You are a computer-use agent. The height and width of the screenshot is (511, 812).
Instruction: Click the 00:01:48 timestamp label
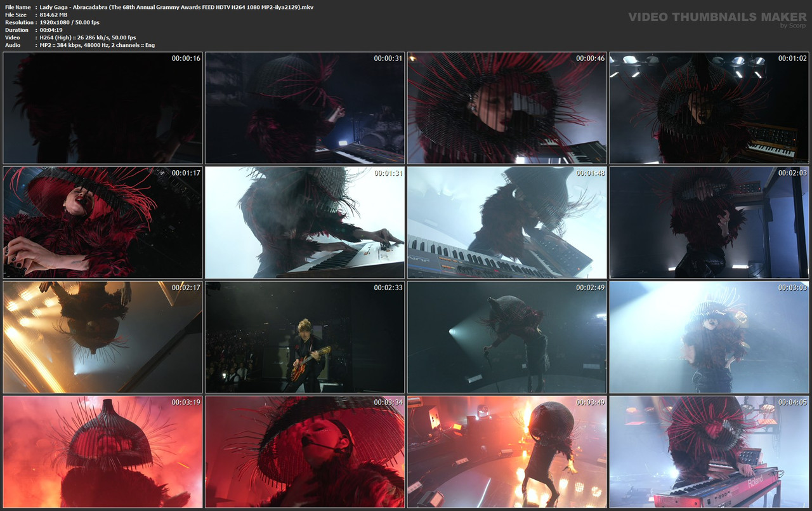coord(591,173)
